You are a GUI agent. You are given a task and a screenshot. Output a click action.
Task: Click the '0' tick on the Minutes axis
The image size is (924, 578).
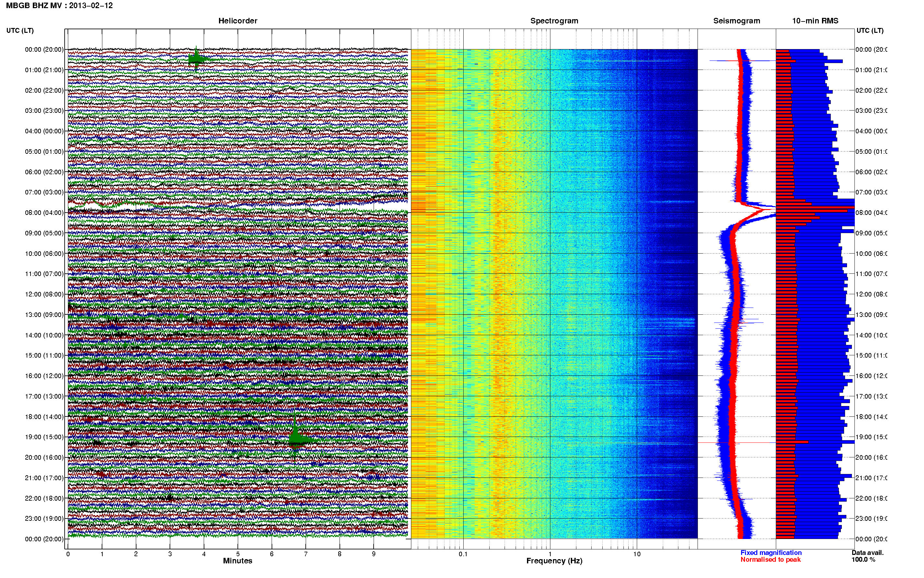[68, 554]
